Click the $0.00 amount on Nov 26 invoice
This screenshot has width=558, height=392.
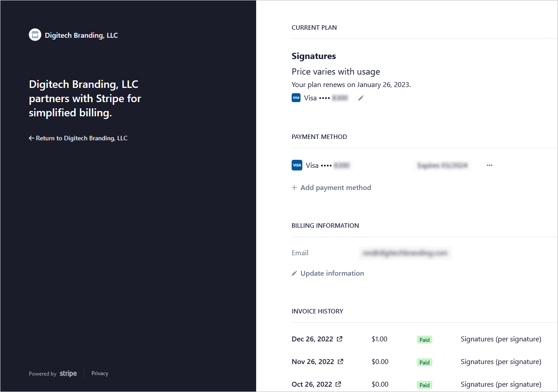point(380,362)
